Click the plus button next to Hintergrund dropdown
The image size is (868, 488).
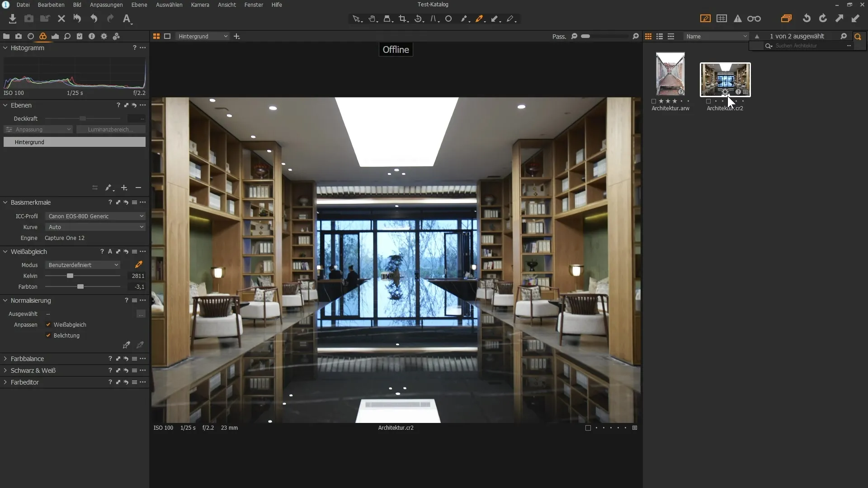(236, 36)
